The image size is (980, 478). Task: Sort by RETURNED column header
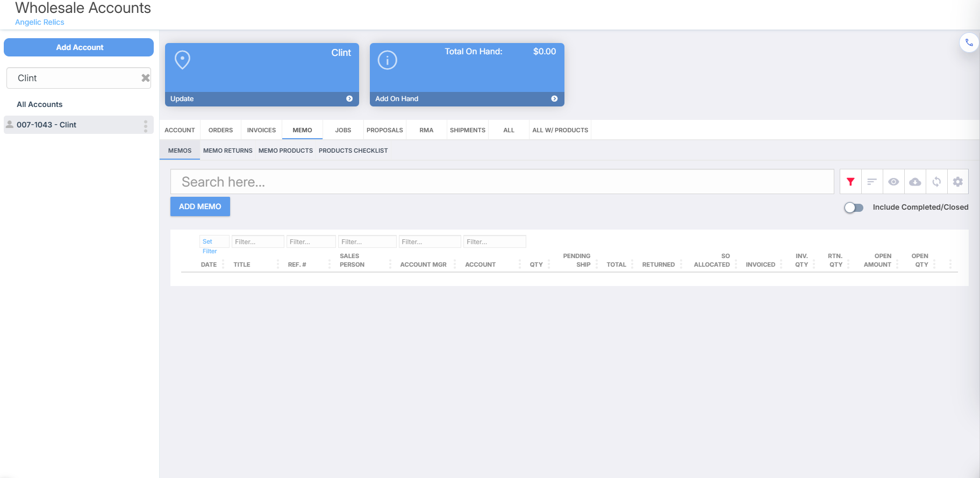659,265
